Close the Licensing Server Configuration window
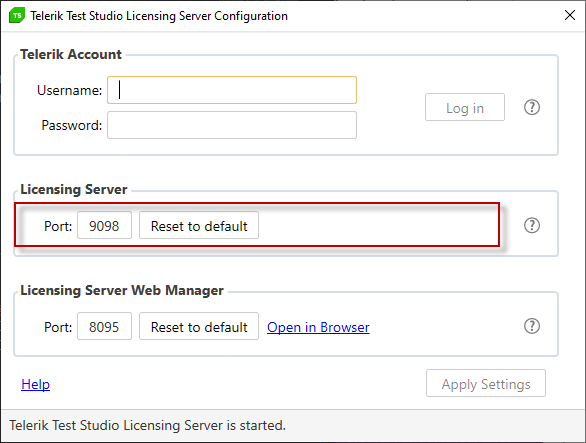This screenshot has width=586, height=443. [570, 15]
